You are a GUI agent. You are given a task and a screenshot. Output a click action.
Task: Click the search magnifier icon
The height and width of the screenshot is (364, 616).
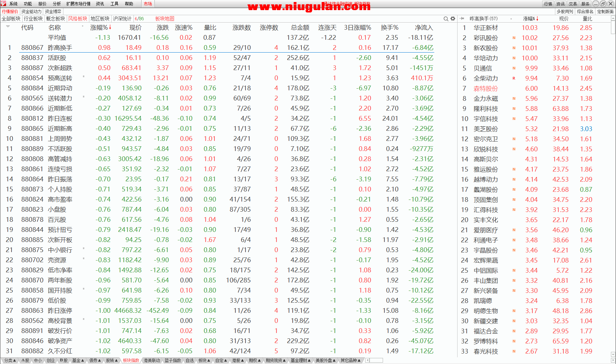pos(446,19)
